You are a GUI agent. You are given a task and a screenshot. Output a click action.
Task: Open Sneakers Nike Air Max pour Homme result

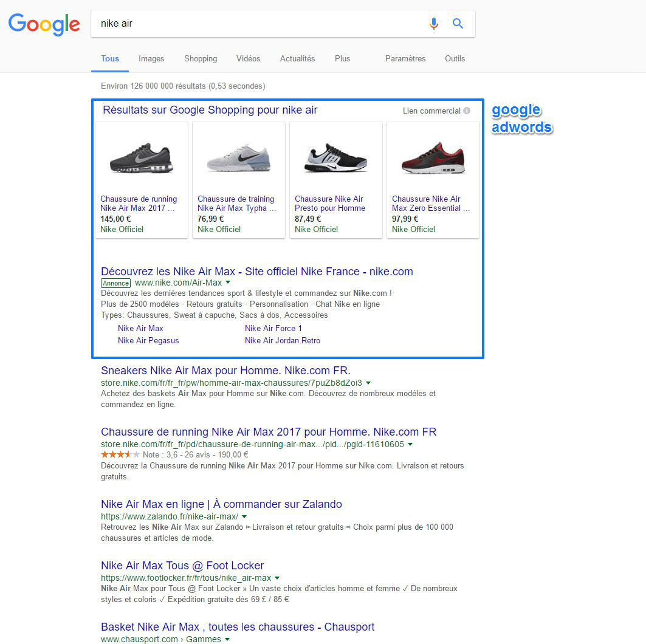coord(226,370)
